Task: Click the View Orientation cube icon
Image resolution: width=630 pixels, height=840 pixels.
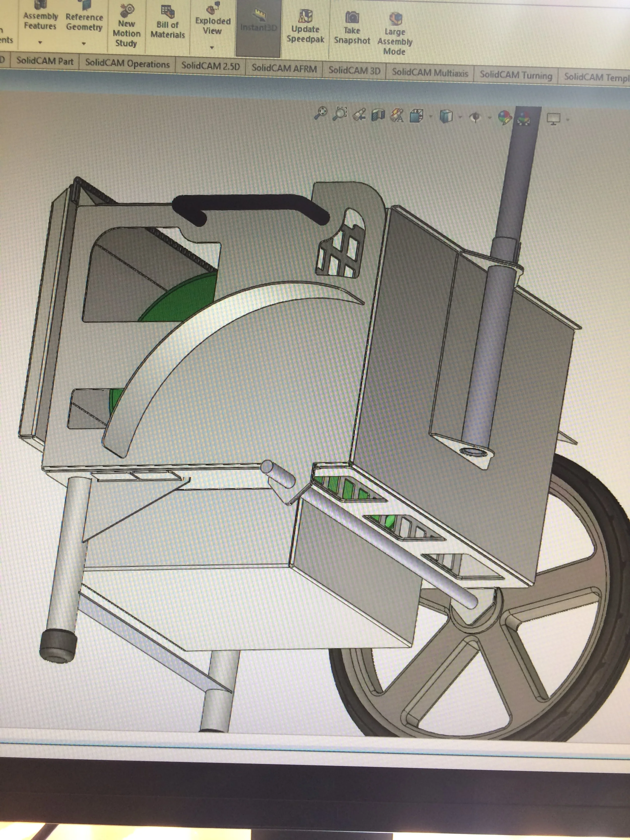Action: coord(417,115)
